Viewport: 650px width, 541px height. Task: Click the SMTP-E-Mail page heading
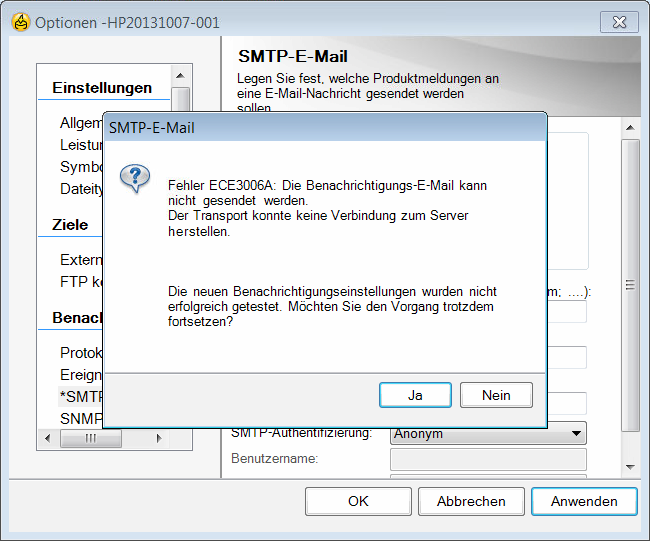pos(293,56)
